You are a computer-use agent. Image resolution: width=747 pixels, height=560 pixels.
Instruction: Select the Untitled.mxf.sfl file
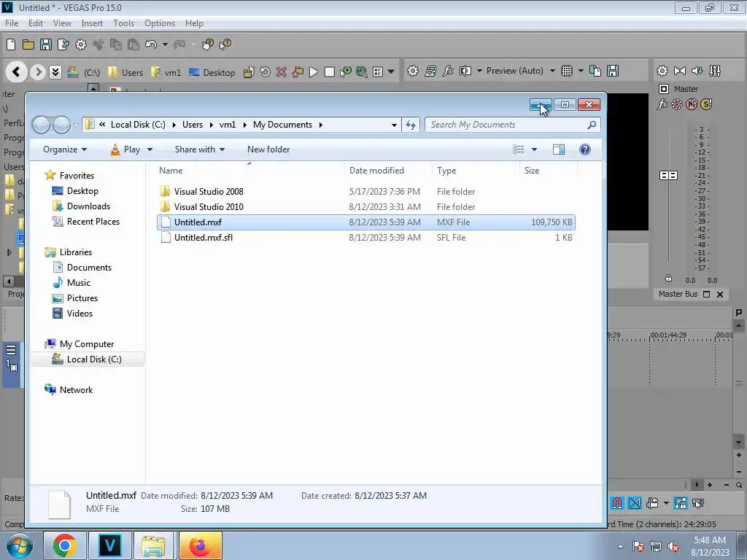pyautogui.click(x=366, y=238)
